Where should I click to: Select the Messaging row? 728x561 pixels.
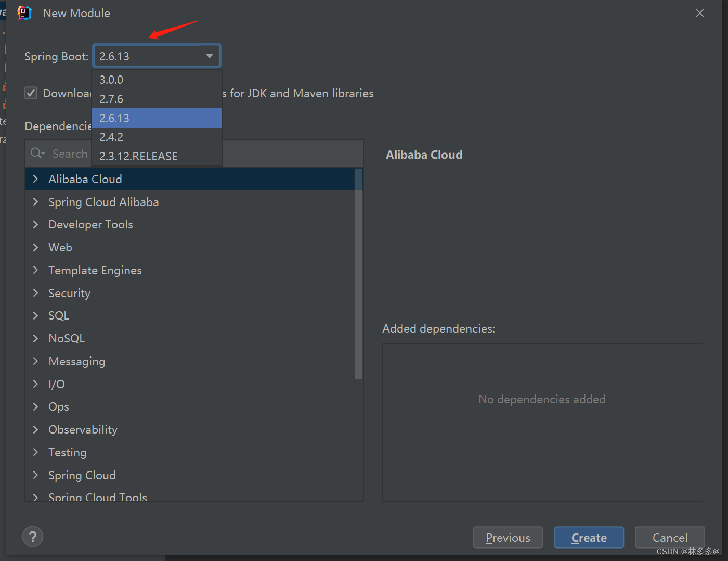190,361
